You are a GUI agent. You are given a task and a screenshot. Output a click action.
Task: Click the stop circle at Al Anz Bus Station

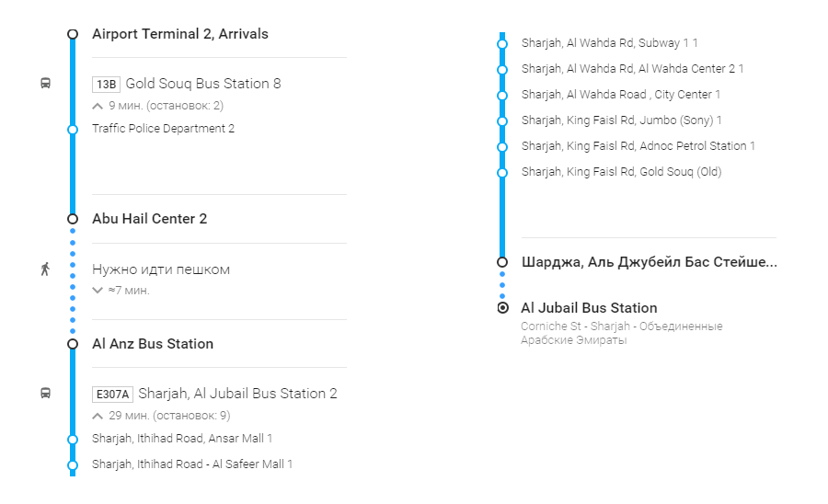click(73, 344)
